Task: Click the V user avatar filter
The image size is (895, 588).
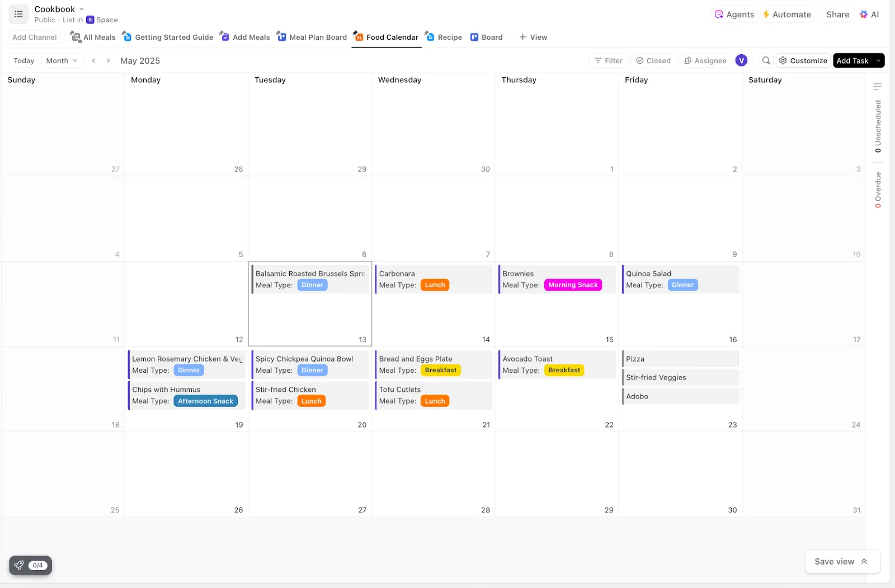Action: point(741,60)
